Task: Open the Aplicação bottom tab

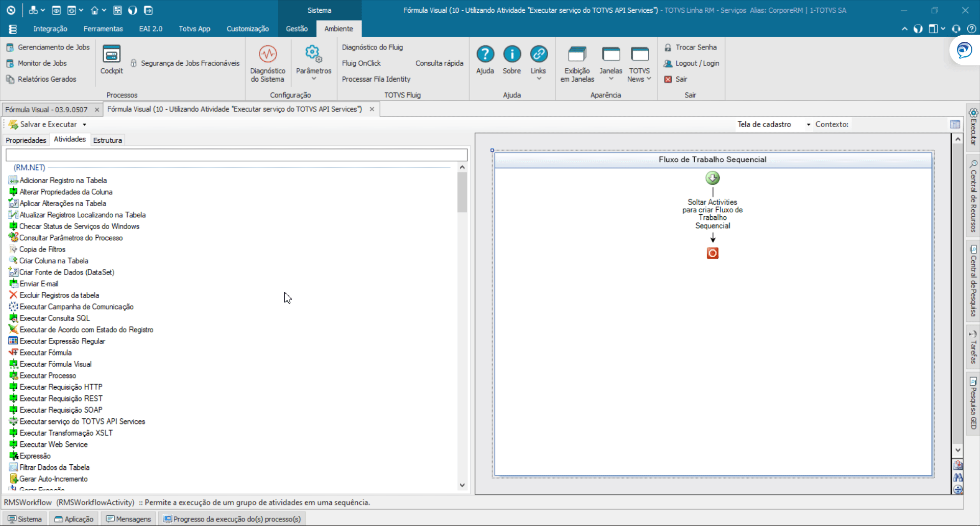Action: (73, 519)
